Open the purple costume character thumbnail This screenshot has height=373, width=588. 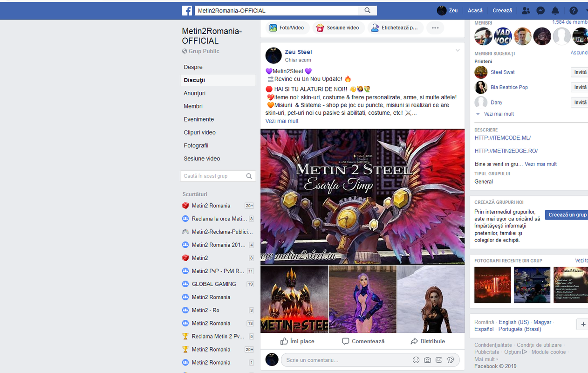[362, 299]
